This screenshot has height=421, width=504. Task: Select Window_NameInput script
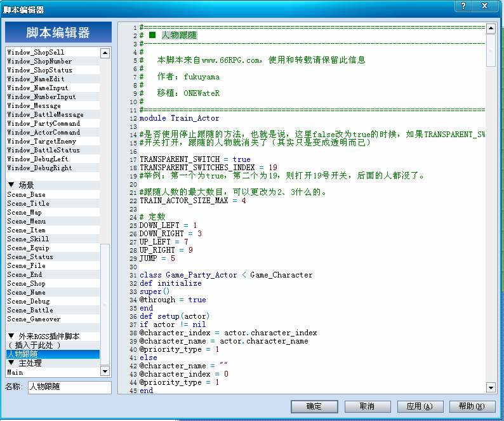point(53,88)
